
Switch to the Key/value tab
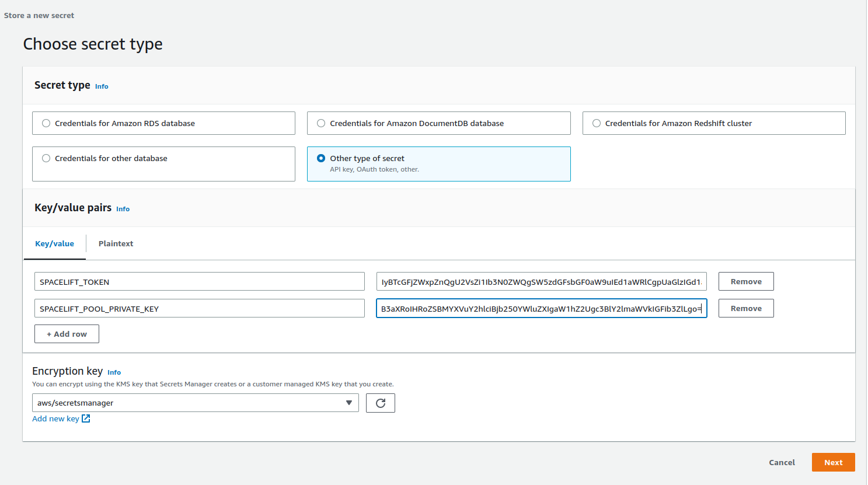(x=54, y=244)
